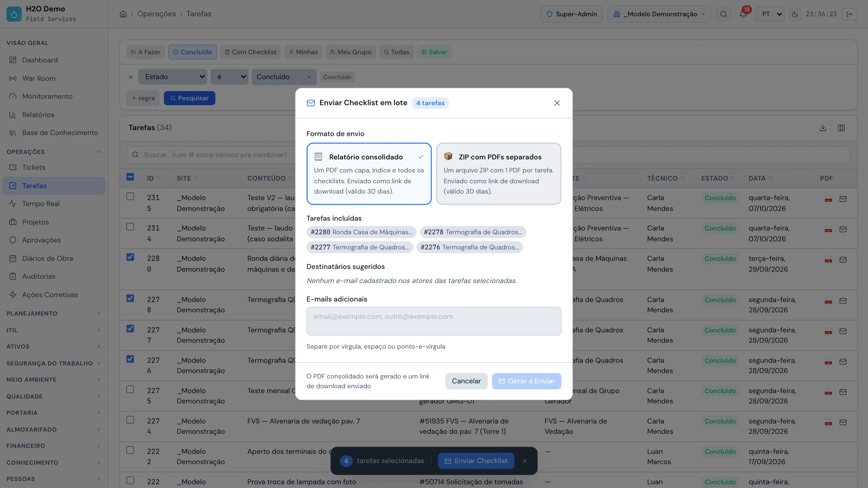Close the Enviar Checklist em lote dialog
Viewport: 868px width, 488px height.
tap(557, 103)
